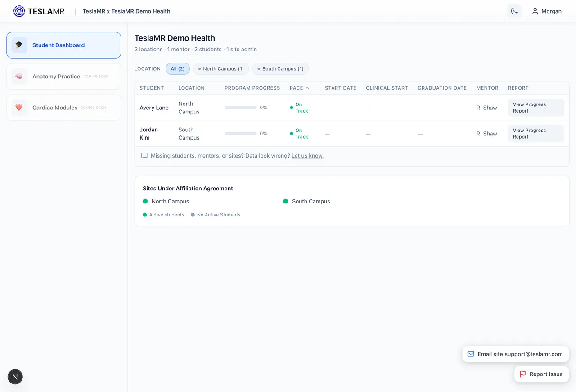Image resolution: width=576 pixels, height=392 pixels.
Task: Click the envelope icon next to support email
Action: coord(470,354)
